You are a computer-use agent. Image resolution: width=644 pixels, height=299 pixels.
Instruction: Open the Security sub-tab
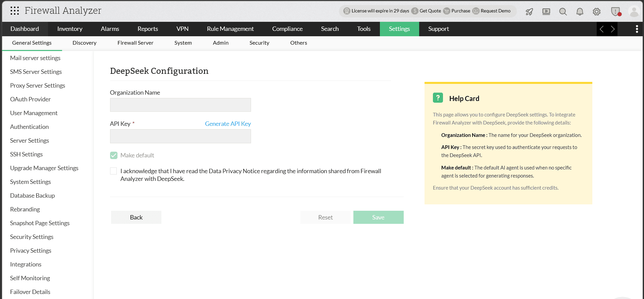(x=259, y=43)
